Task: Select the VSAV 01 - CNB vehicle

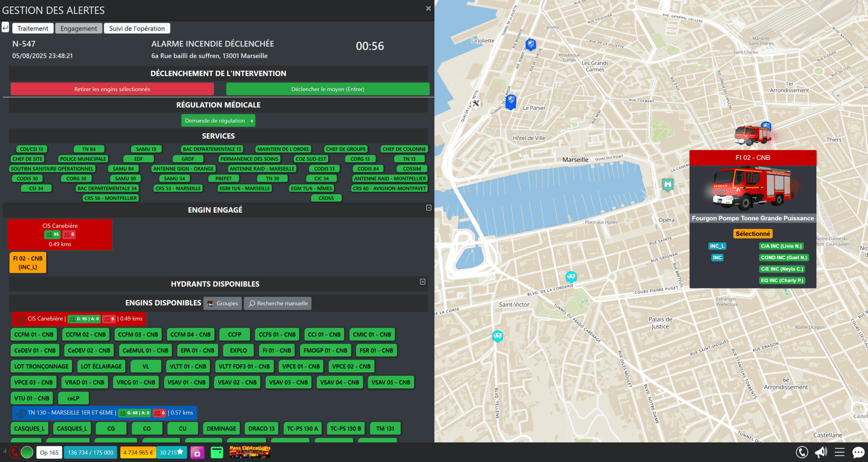Action: click(186, 383)
